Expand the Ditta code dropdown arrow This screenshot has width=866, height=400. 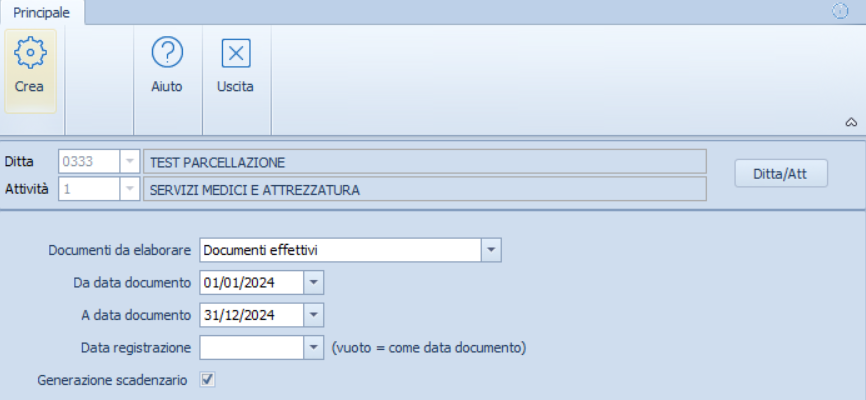pyautogui.click(x=130, y=162)
